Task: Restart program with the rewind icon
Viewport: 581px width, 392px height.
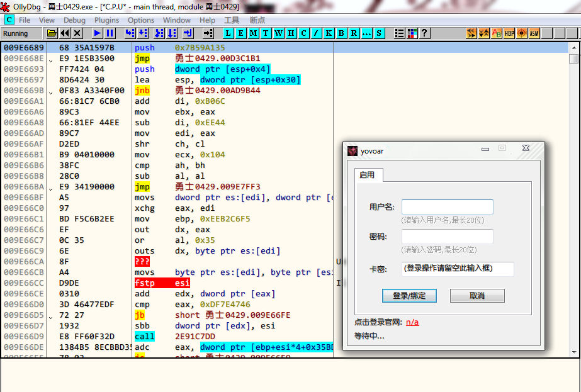Action: 65,33
